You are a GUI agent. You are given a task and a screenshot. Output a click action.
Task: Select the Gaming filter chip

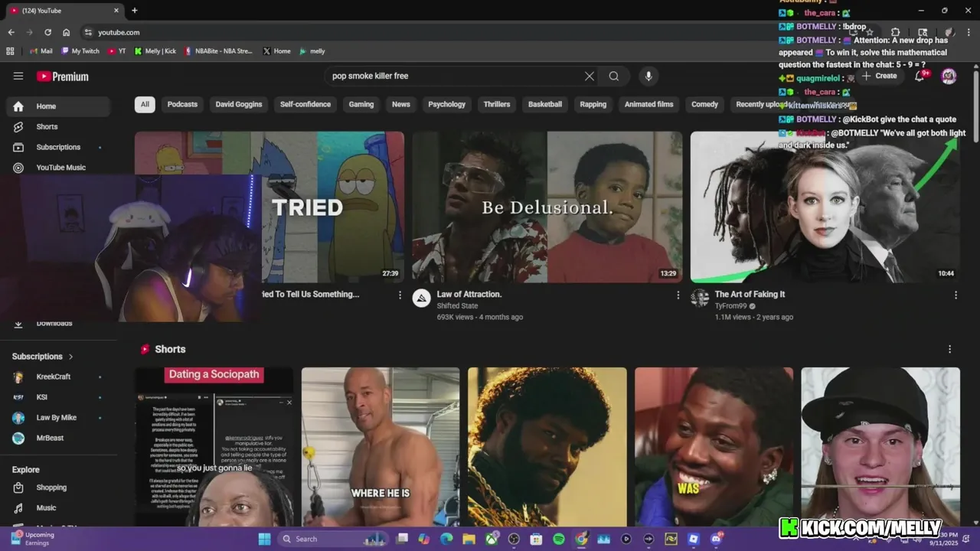click(361, 104)
